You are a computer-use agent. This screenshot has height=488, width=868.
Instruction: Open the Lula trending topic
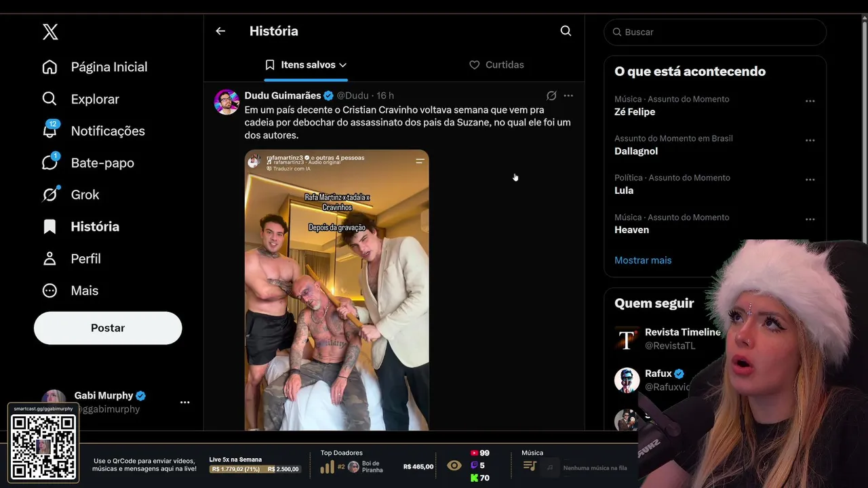coord(624,190)
